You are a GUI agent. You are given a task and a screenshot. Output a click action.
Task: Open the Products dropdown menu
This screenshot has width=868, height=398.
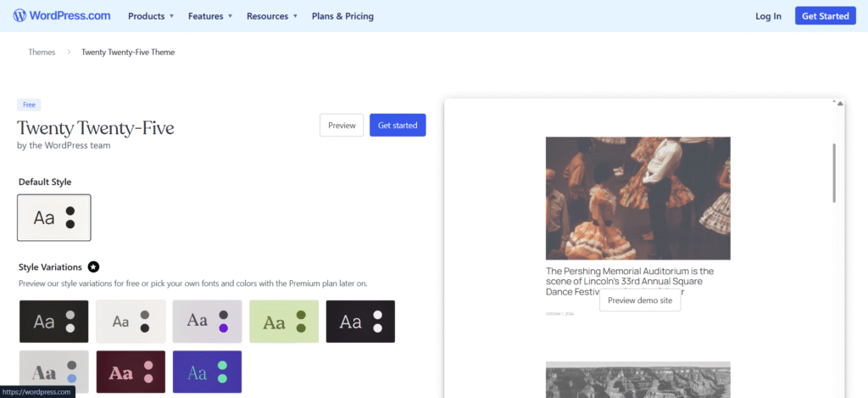151,16
